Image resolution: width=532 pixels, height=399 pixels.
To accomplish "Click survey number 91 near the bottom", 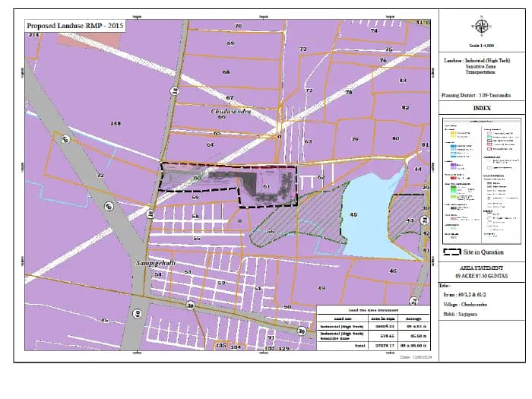I will tap(271, 337).
